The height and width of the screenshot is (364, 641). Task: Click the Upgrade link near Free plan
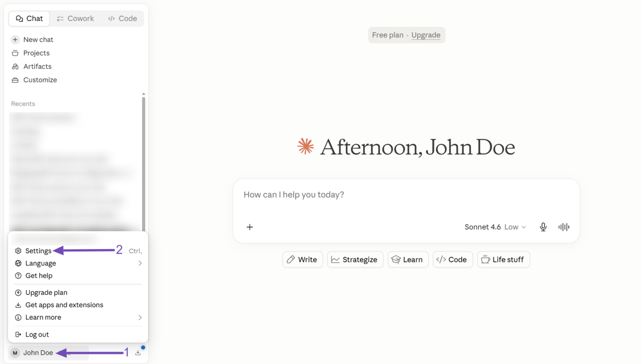click(426, 35)
